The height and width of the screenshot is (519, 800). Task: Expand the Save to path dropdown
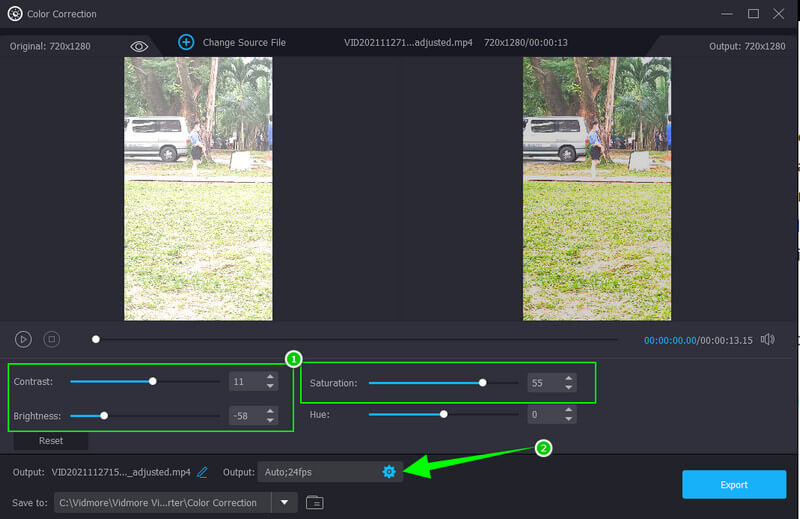pos(285,502)
